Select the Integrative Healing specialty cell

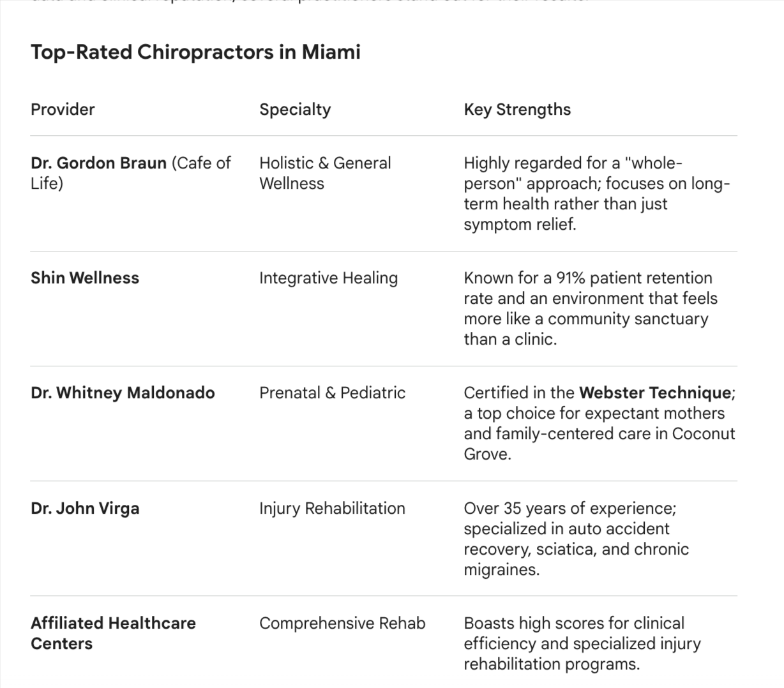328,278
